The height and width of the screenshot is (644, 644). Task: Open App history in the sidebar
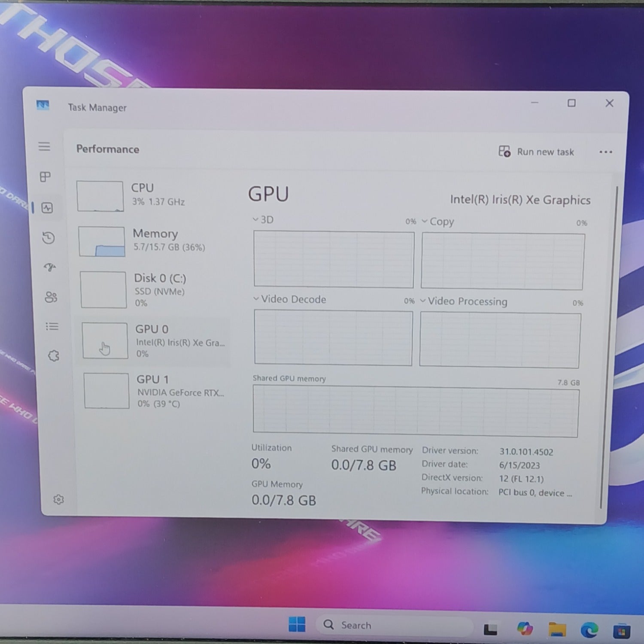(48, 238)
